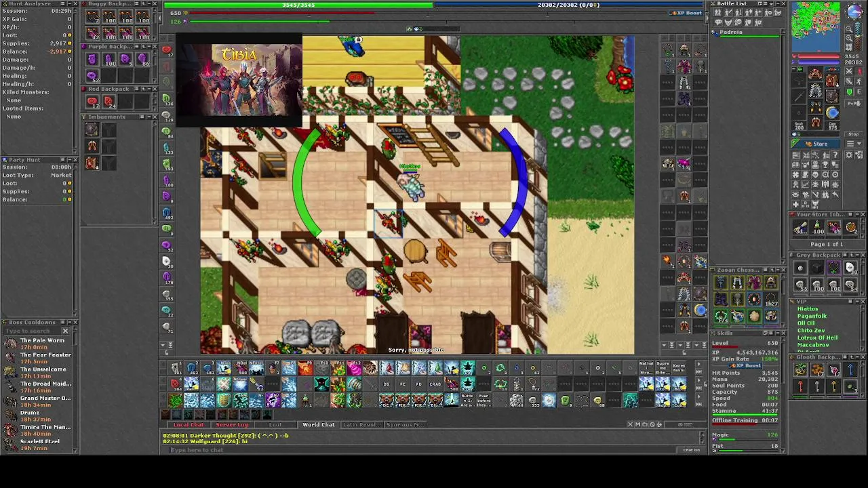Click the first Imbuements slot icon

92,129
